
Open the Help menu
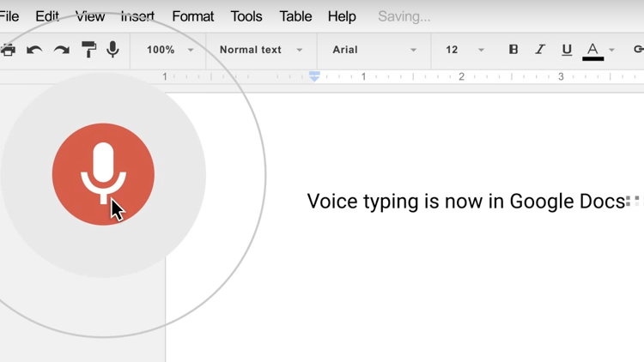click(x=342, y=16)
